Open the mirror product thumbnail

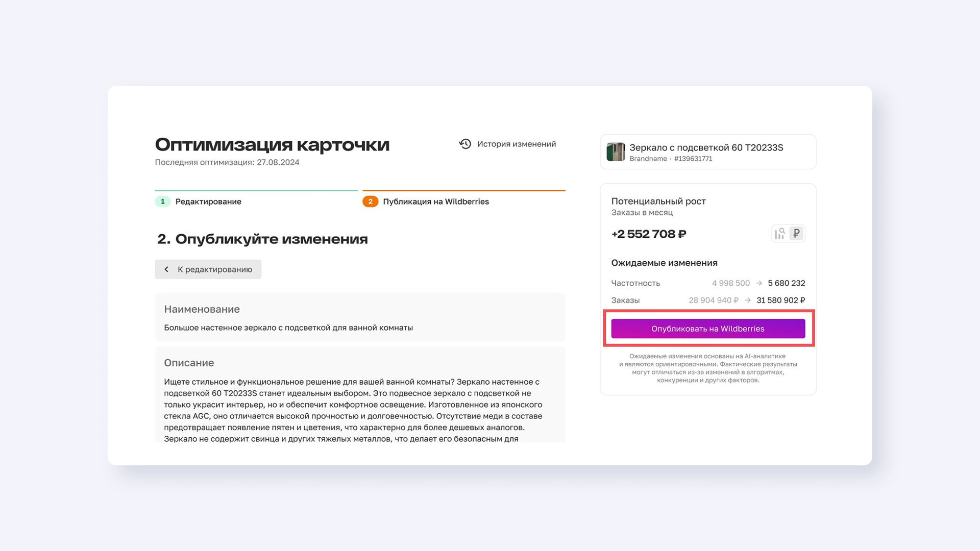click(616, 152)
